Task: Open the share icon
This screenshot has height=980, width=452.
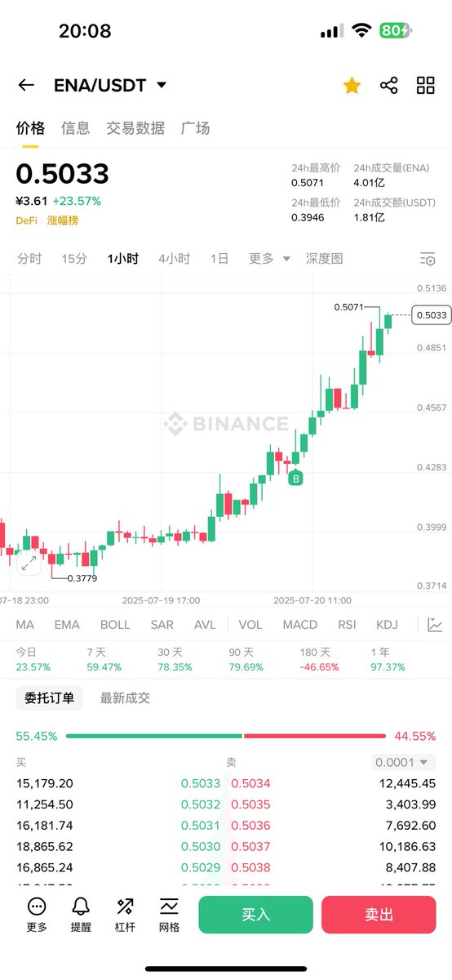Action: 389,85
